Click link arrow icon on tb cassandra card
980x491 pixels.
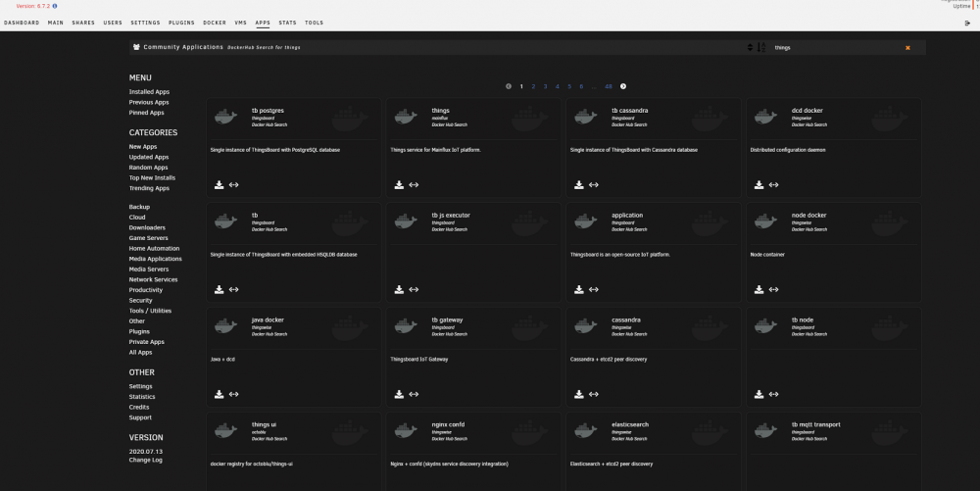coord(594,185)
